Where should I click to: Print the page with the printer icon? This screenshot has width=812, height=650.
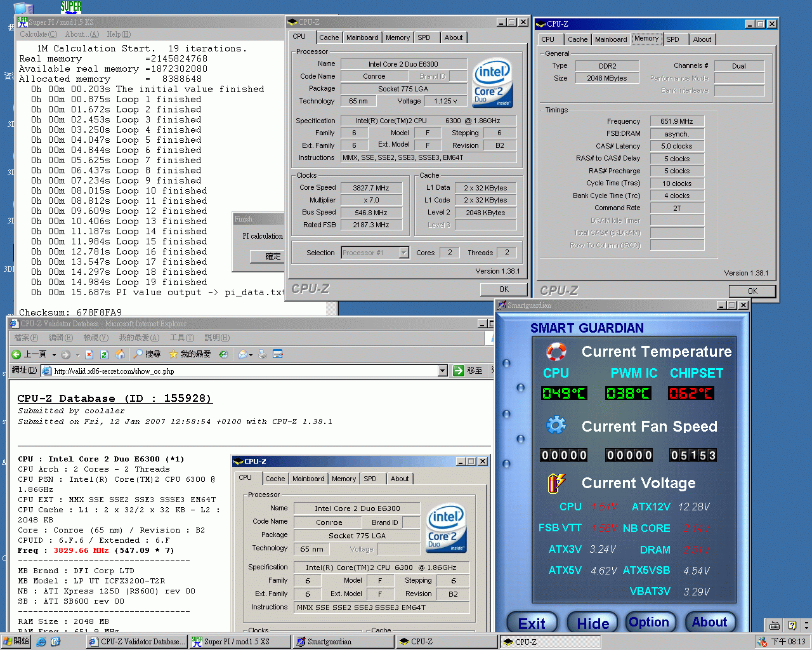(262, 354)
